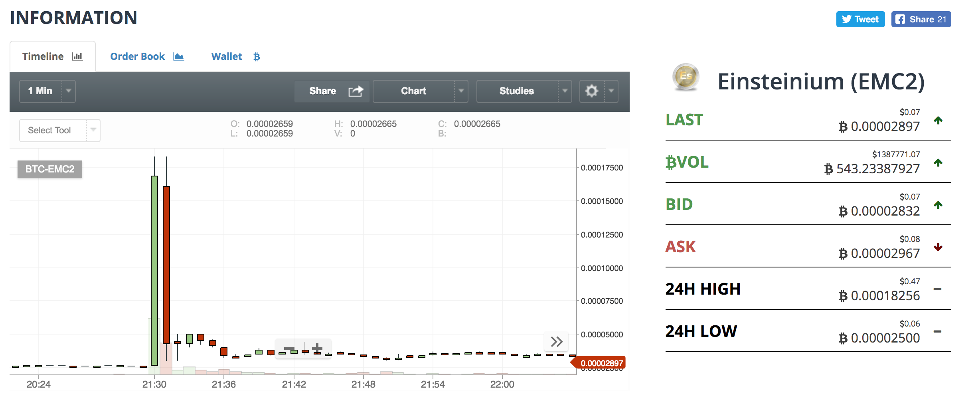
Task: Click the BTC-EMC2 chart label
Action: click(50, 169)
